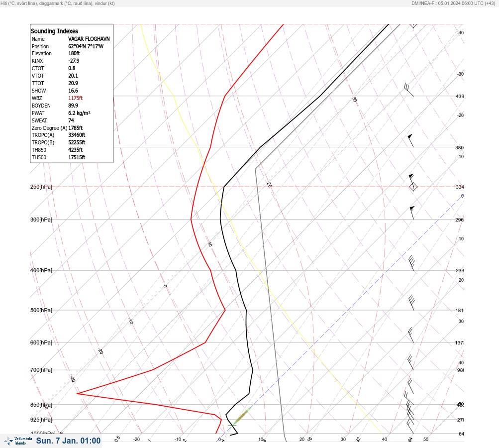Click the wind barb at 700 hPa level
The width and height of the screenshot is (499, 448).
point(410,363)
